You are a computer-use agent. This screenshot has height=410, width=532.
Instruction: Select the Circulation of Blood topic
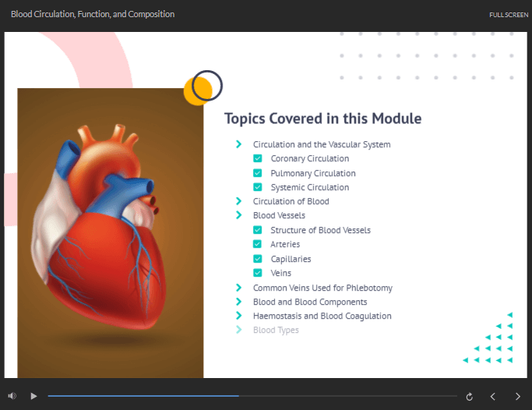tap(291, 201)
